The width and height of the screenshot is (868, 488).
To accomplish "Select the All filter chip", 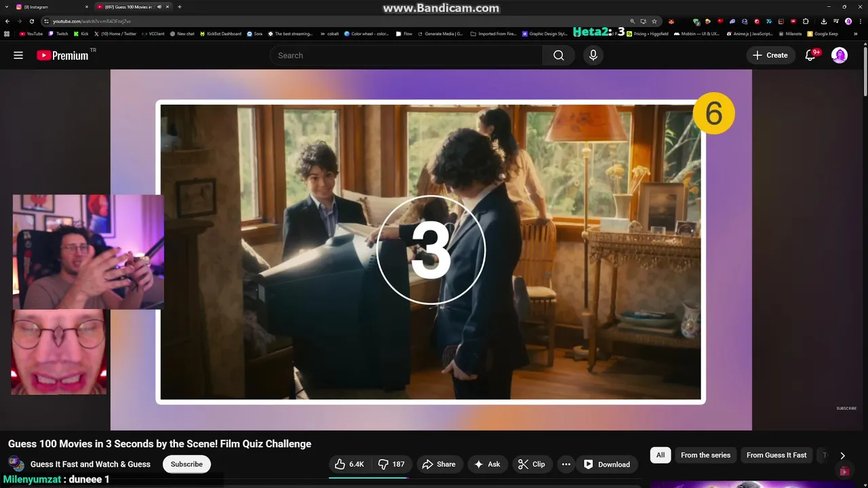I will click(x=660, y=455).
